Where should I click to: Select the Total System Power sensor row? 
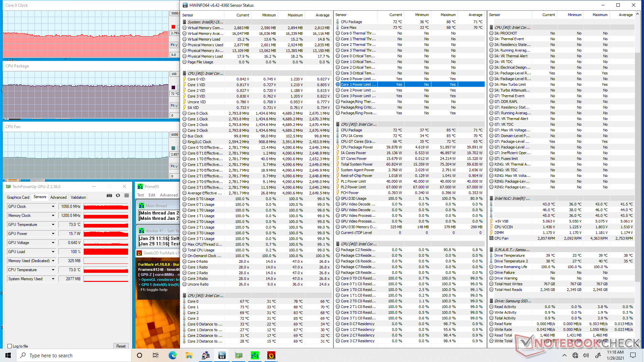pyautogui.click(x=410, y=164)
